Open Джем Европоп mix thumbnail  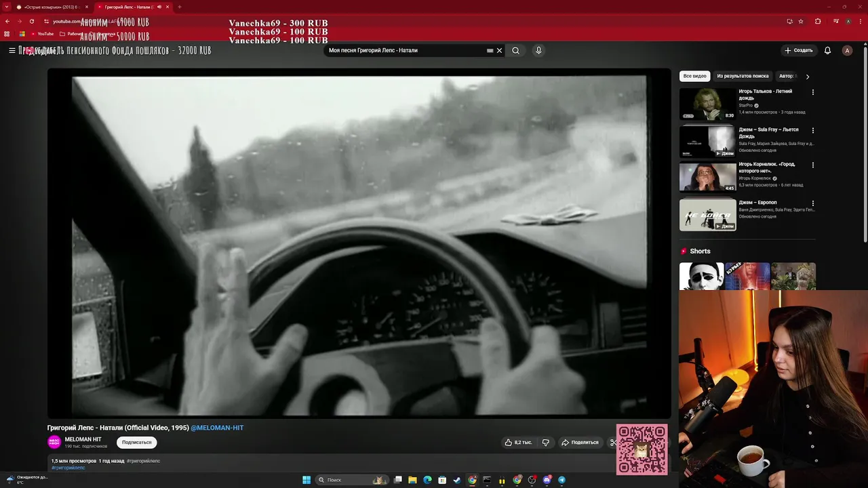[x=707, y=215]
